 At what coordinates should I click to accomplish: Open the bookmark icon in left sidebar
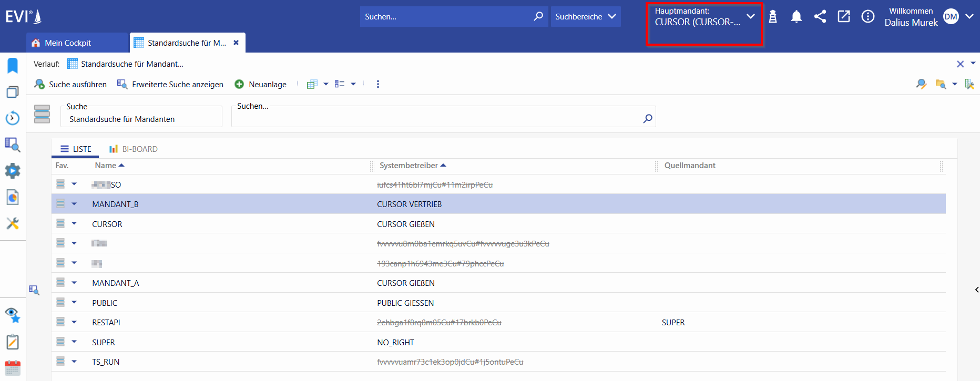coord(13,66)
